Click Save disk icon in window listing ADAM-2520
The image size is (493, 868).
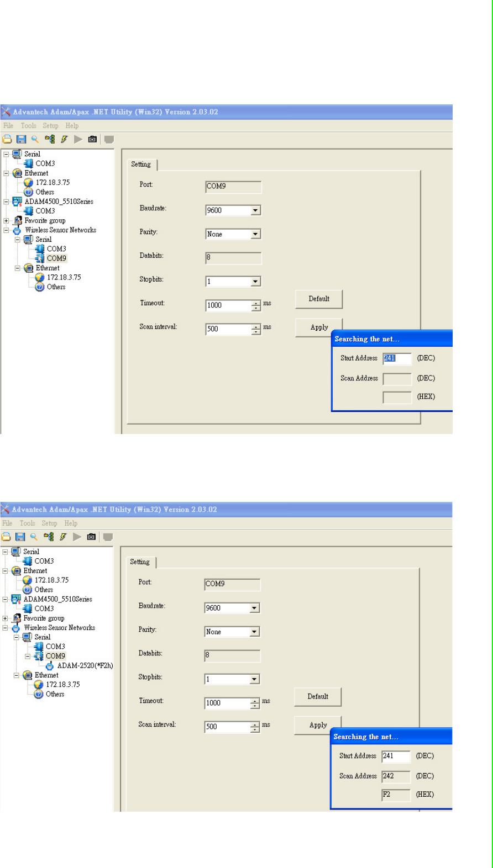coord(20,537)
